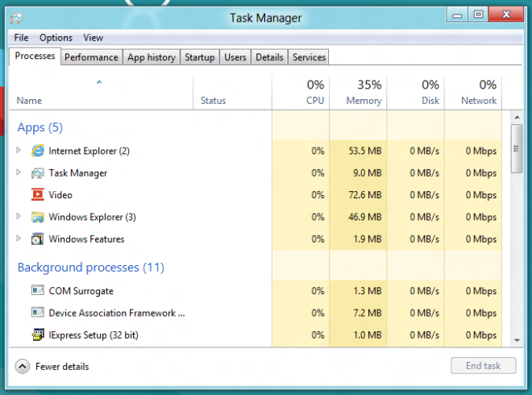Open the File menu
The image size is (532, 395).
point(22,38)
